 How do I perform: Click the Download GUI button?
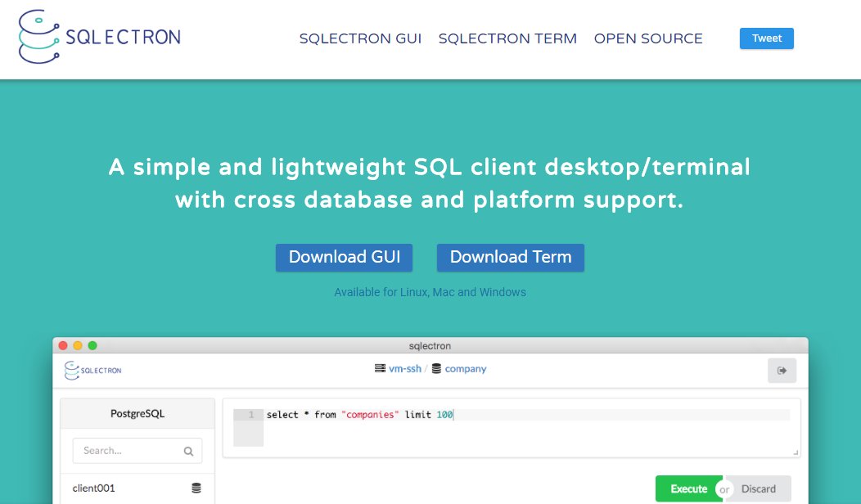tap(345, 258)
